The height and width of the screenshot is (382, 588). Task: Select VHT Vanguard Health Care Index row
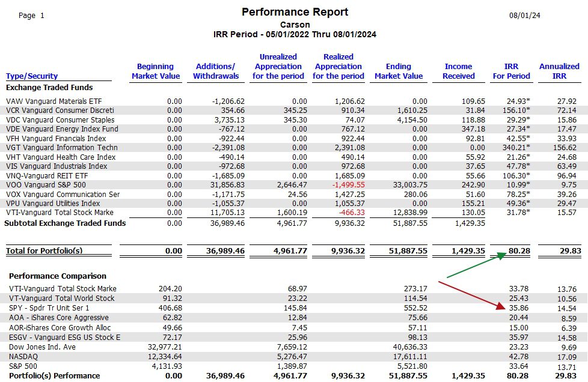293,157
